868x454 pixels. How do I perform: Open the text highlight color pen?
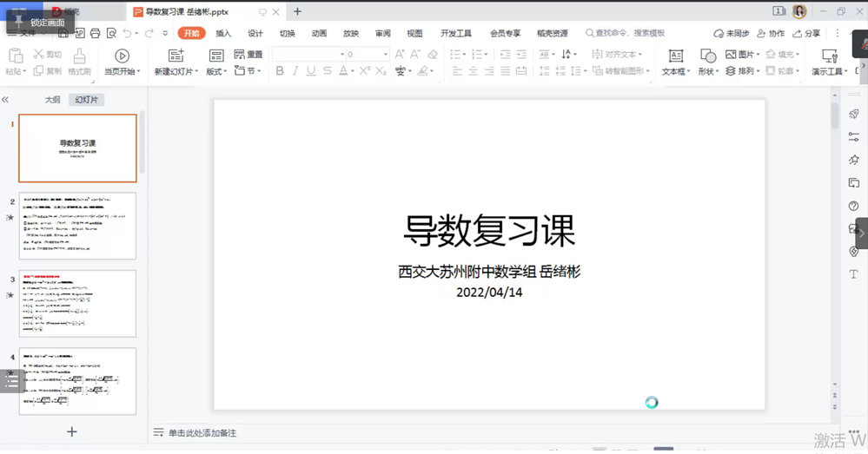(x=423, y=71)
